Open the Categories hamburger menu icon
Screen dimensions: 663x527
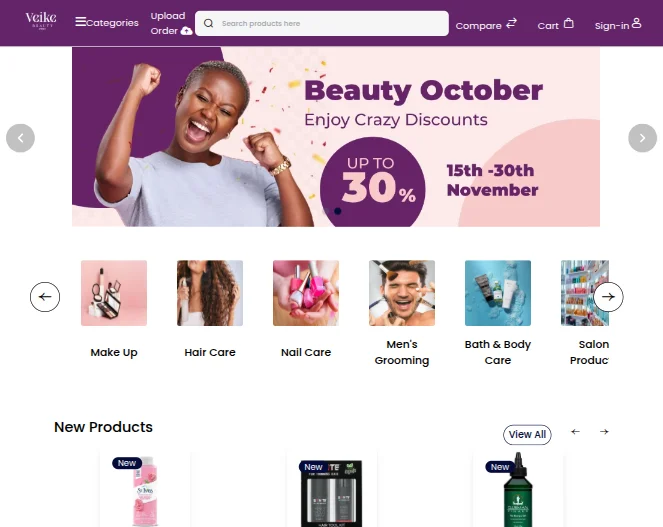pos(80,22)
